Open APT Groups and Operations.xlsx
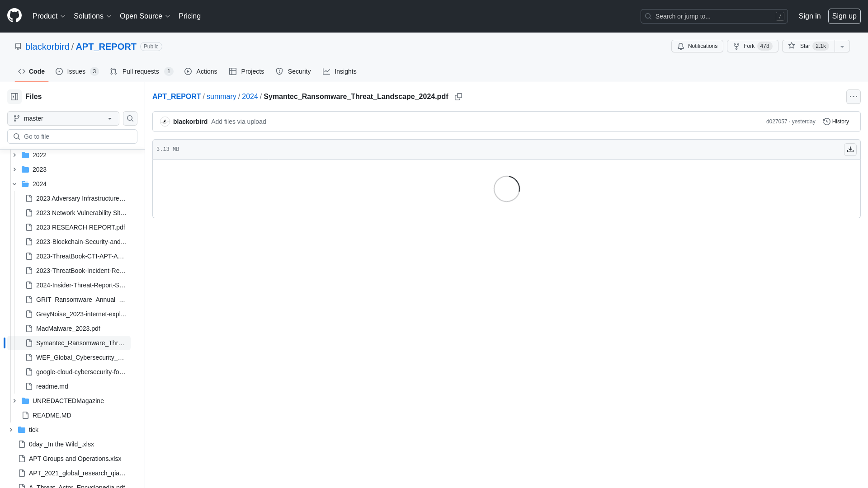 75,459
